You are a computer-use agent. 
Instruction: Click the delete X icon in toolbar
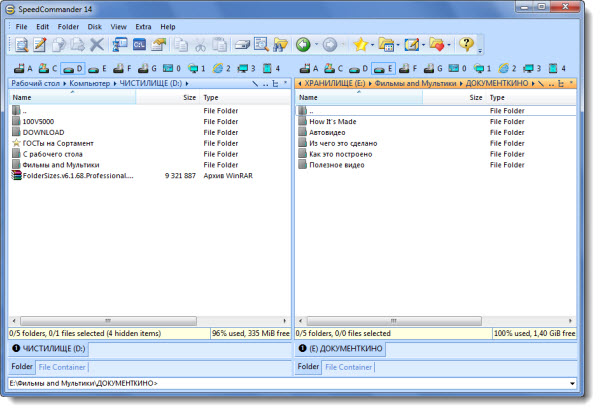pyautogui.click(x=97, y=45)
